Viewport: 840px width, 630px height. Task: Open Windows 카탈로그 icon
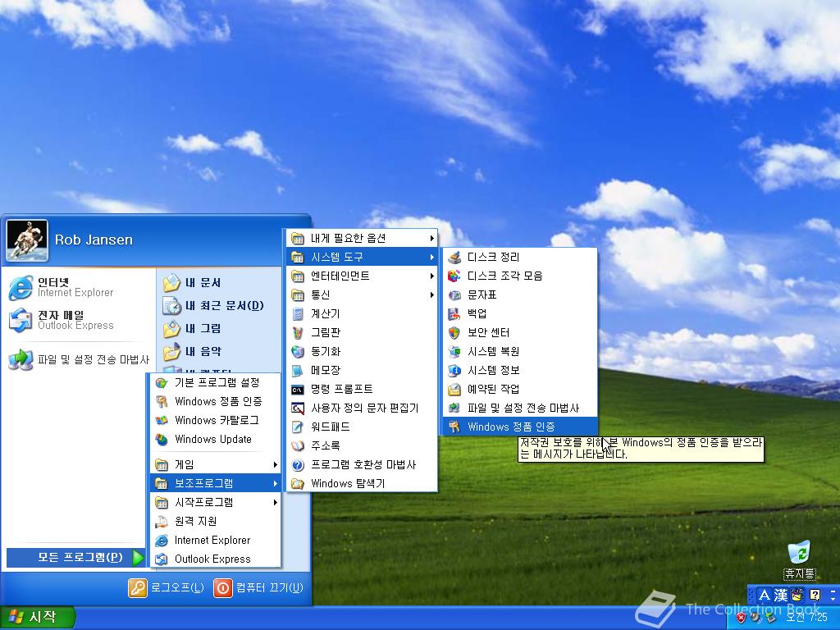tap(162, 421)
